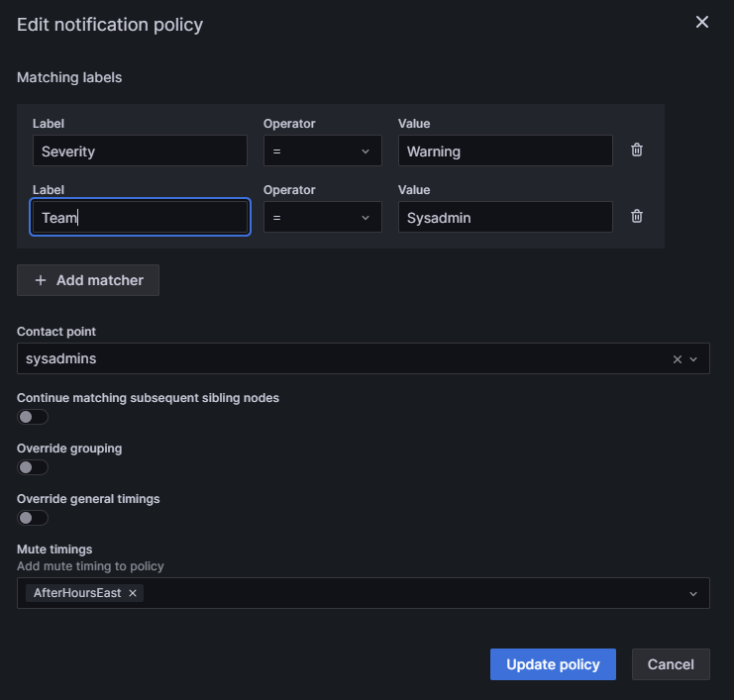Expand the Mute timings dropdown chevron
Image resolution: width=734 pixels, height=700 pixels.
click(x=693, y=593)
